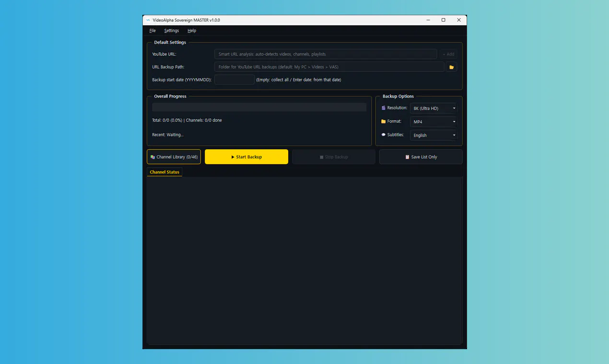
Task: Click the Resolution icon in Backup Options
Action: tap(383, 108)
